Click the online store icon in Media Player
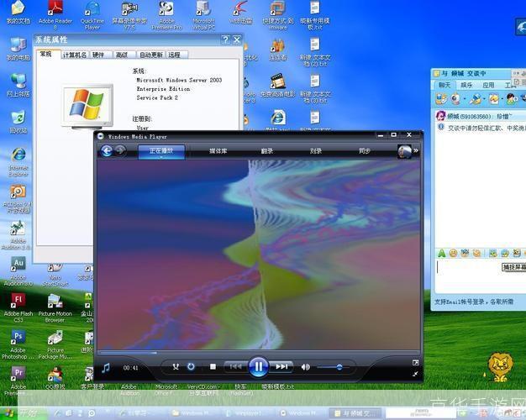 (x=404, y=151)
